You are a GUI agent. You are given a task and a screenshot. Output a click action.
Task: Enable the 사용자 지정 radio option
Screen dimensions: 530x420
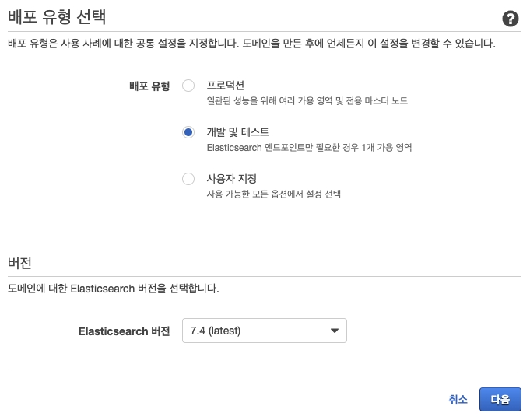coord(188,179)
